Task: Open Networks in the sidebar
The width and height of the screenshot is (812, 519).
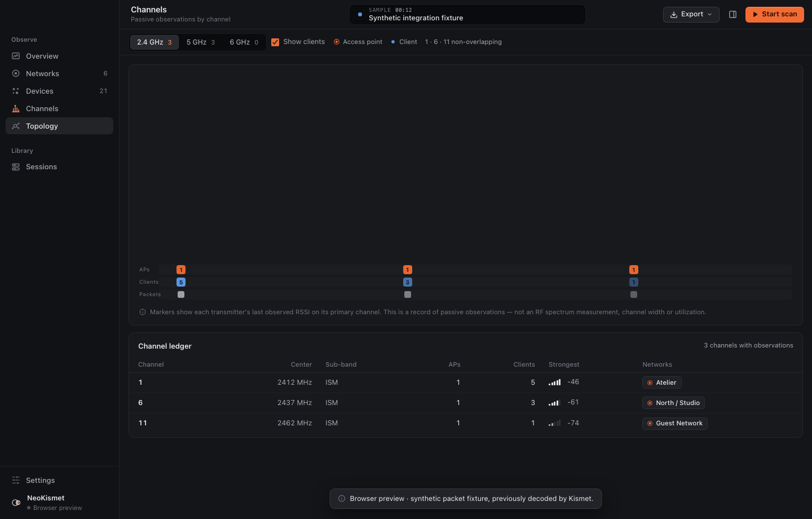Action: [59, 73]
